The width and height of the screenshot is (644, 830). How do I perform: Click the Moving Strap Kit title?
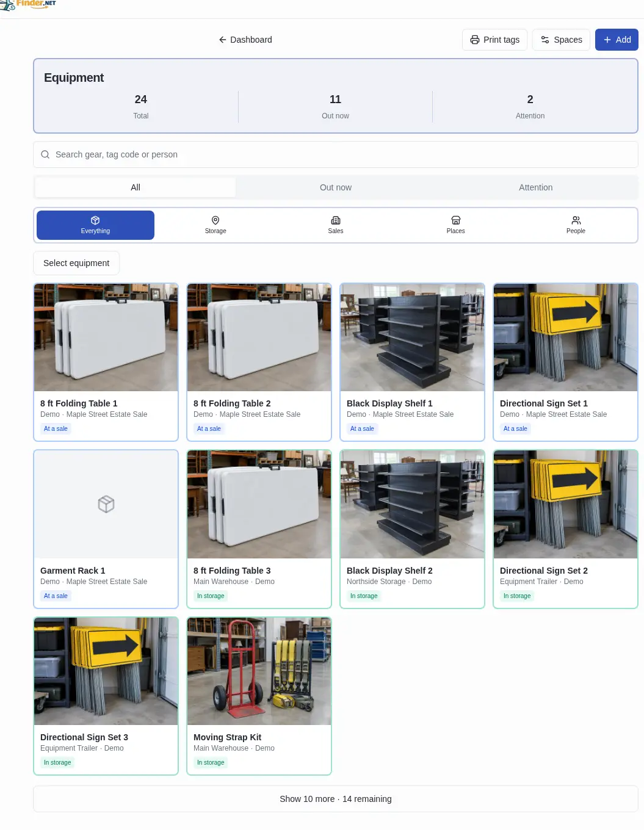coord(227,737)
